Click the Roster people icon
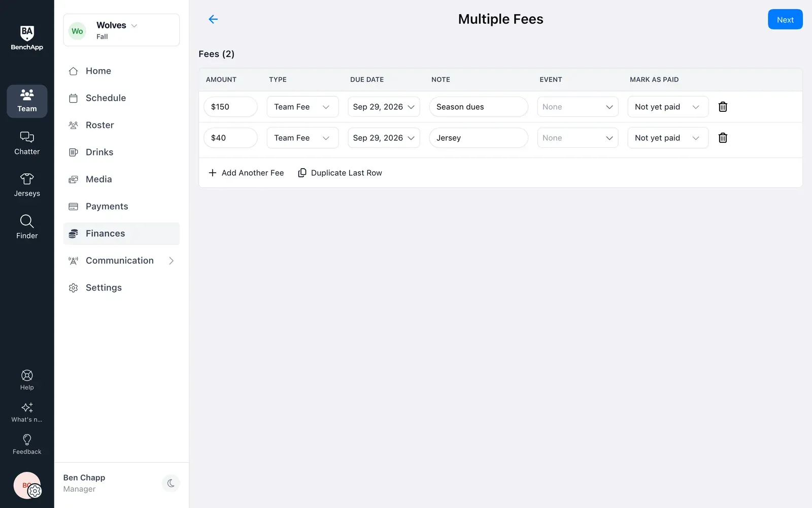Screen dimensions: 812x508 point(73,125)
